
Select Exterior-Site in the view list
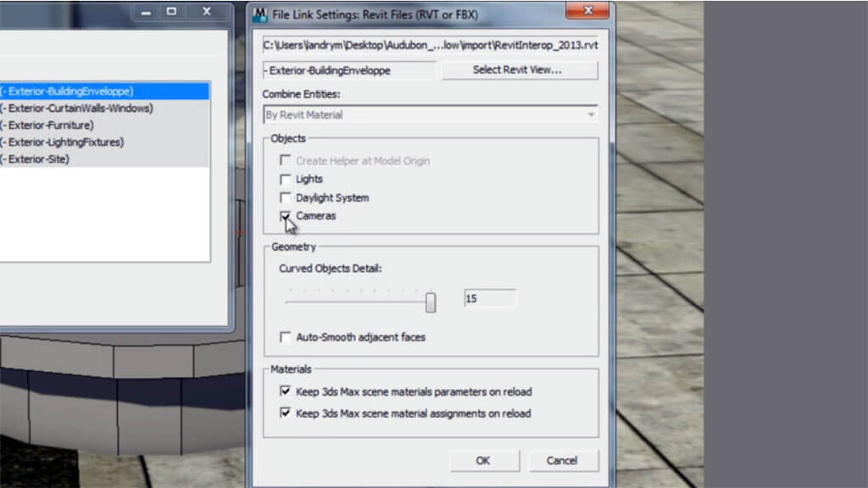(104, 159)
